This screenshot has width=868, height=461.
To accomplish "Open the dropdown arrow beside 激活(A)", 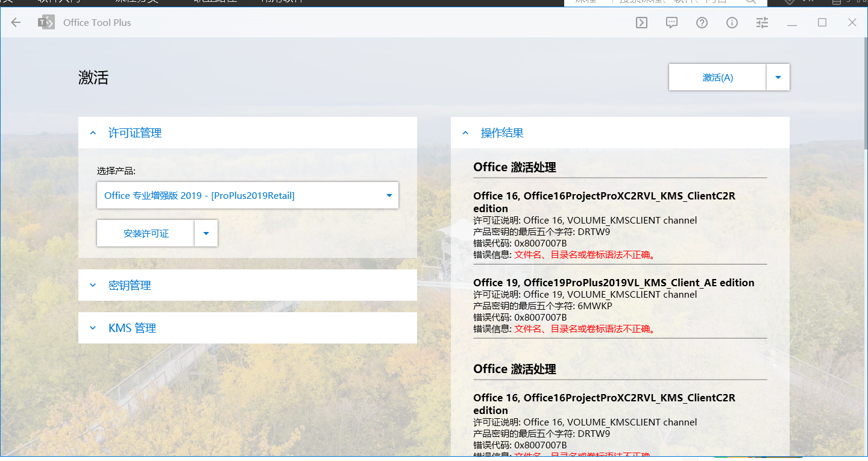I will pos(778,77).
